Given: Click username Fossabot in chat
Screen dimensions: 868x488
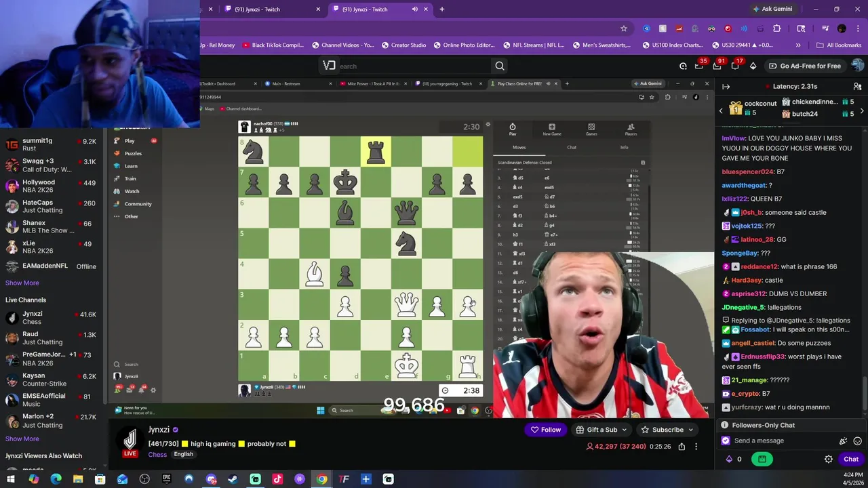Looking at the screenshot, I should pos(755,329).
